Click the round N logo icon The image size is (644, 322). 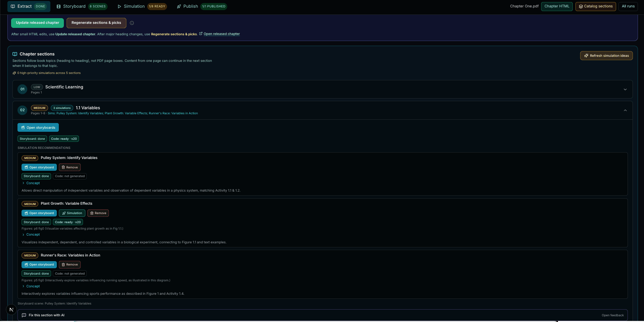coord(11,310)
